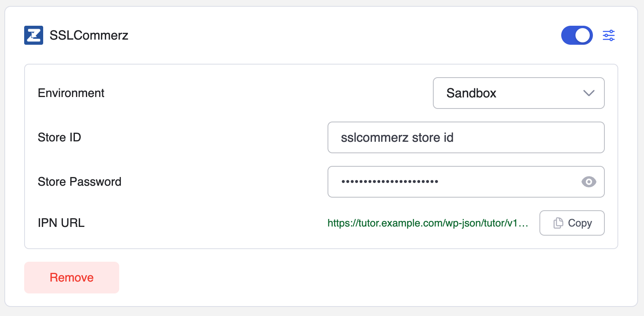Click the masked password dots

[x=390, y=182]
